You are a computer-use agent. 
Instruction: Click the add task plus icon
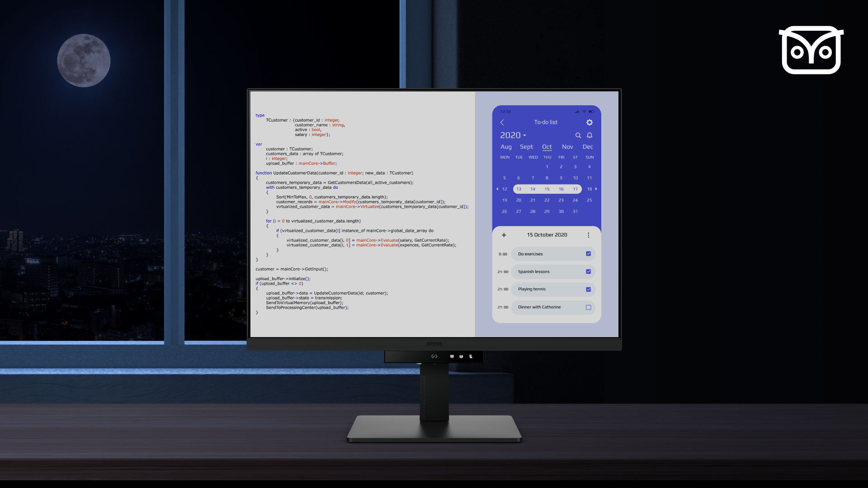[504, 235]
